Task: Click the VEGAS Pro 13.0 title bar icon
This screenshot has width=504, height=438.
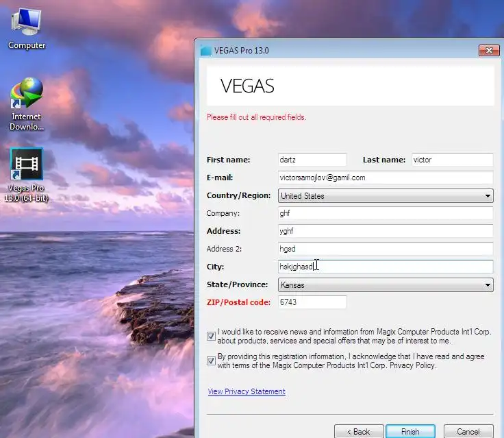Action: coord(205,51)
